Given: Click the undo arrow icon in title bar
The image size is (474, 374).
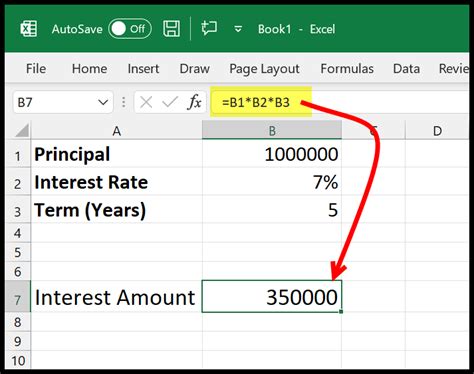Looking at the screenshot, I should [209, 28].
